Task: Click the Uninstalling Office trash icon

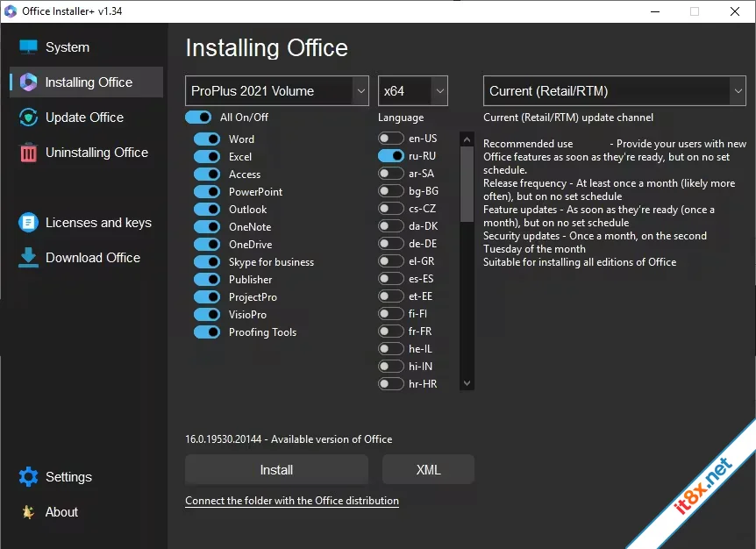Action: [28, 153]
